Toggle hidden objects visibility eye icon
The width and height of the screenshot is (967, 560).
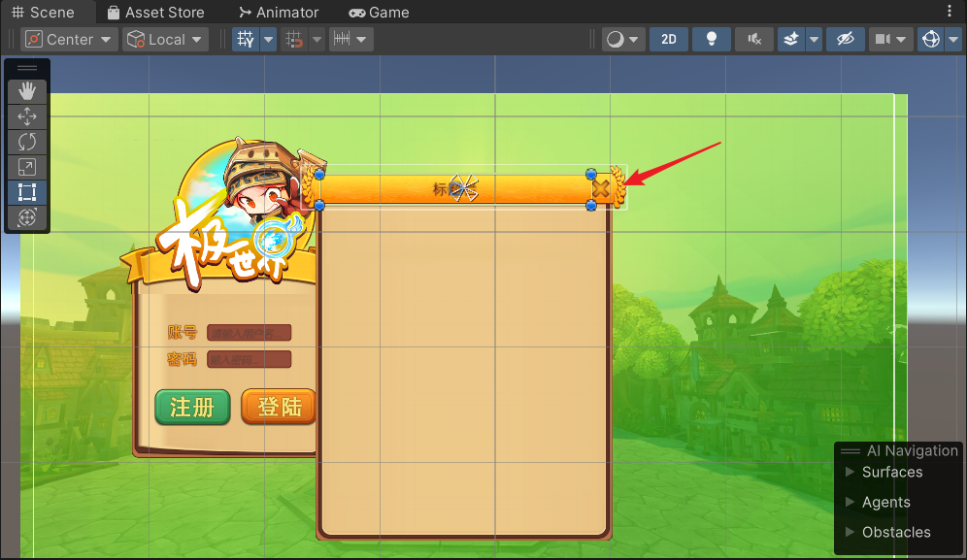845,40
